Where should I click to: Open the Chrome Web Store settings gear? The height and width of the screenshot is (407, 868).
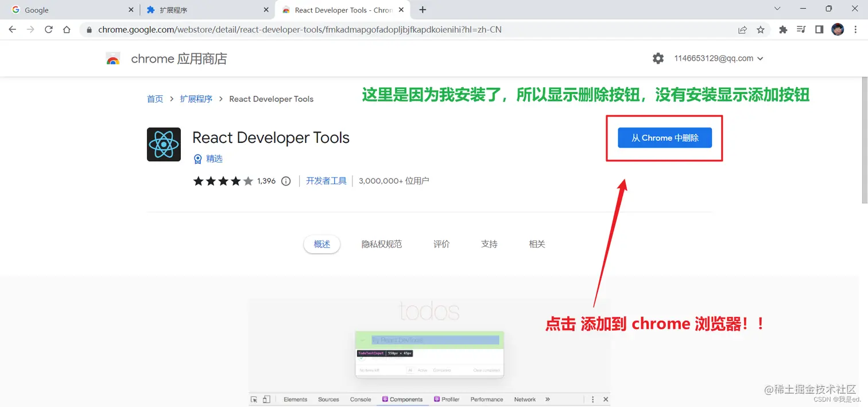point(658,58)
